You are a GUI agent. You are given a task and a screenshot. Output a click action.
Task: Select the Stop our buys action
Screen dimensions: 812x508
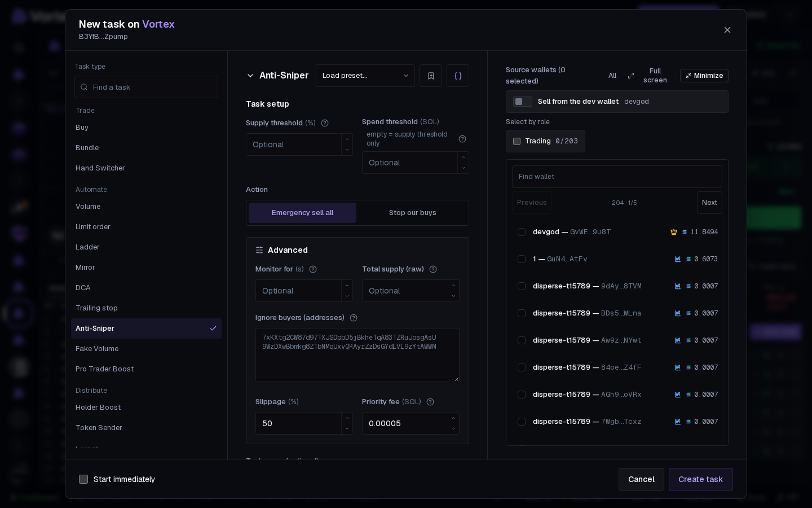[x=412, y=213]
